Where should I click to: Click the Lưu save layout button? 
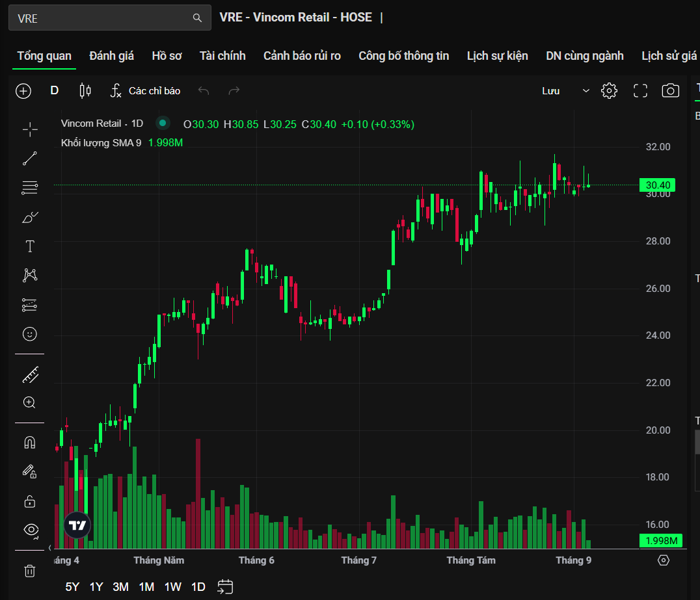pyautogui.click(x=551, y=91)
